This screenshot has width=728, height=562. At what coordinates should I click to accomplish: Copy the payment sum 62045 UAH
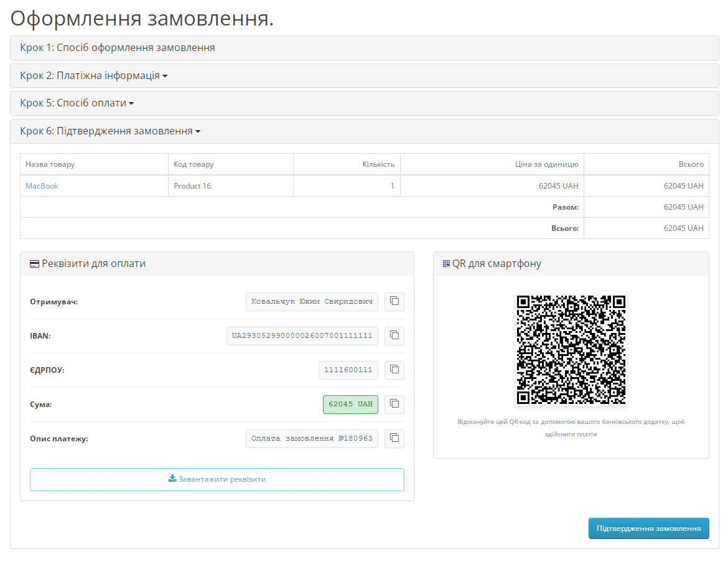pyautogui.click(x=394, y=404)
